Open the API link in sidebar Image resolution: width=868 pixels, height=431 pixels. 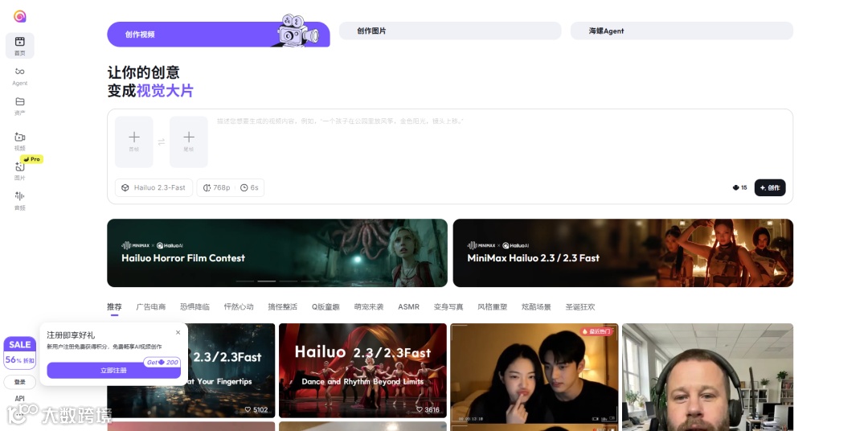[x=20, y=398]
